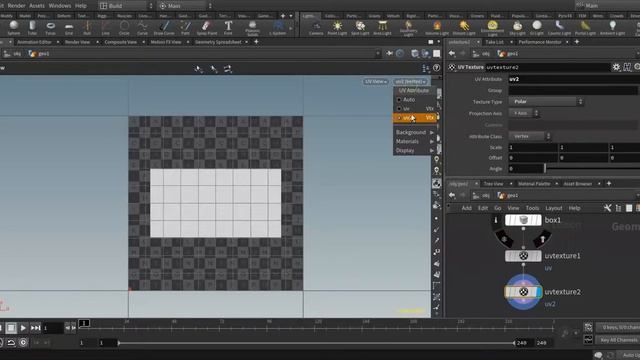Toggle display flag on box1 node
Viewport: 640px width, 360px height.
coord(539,220)
